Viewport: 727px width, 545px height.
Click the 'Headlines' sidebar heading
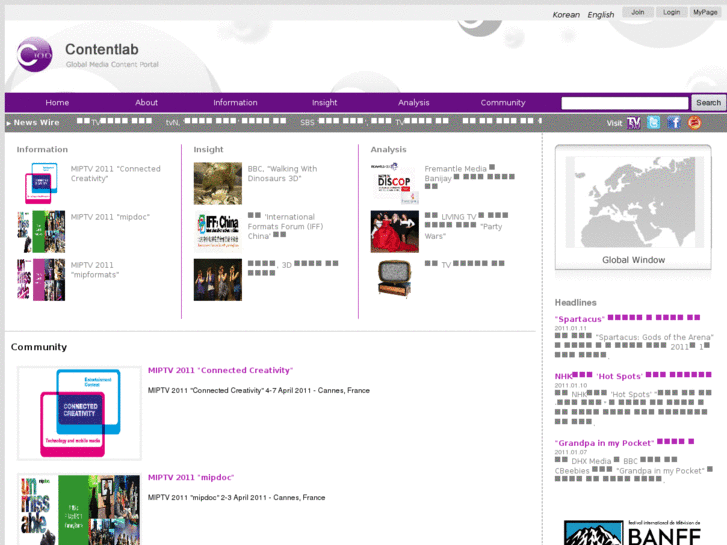tap(575, 302)
